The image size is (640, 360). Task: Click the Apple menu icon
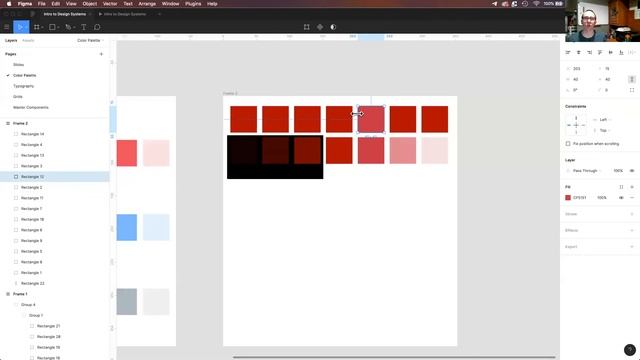point(9,4)
